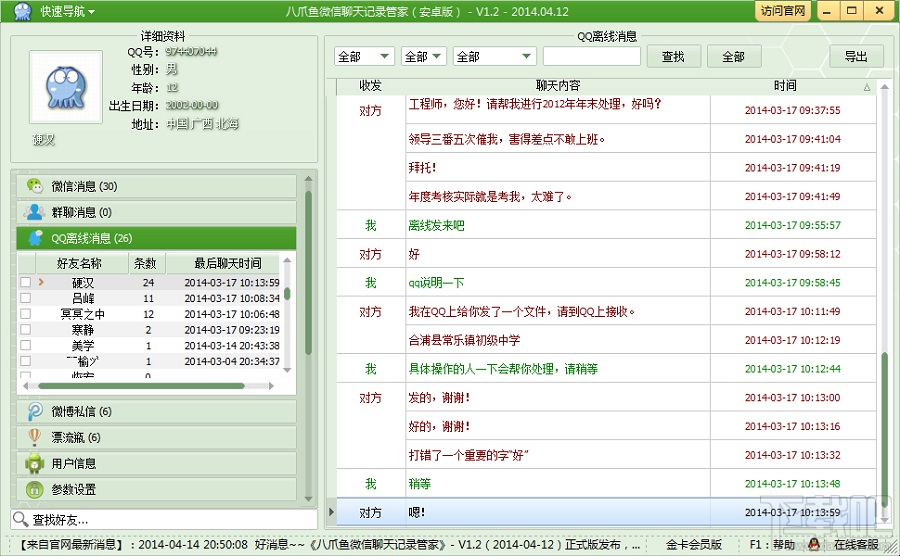Check the checkbox for friend 美学

[25, 345]
